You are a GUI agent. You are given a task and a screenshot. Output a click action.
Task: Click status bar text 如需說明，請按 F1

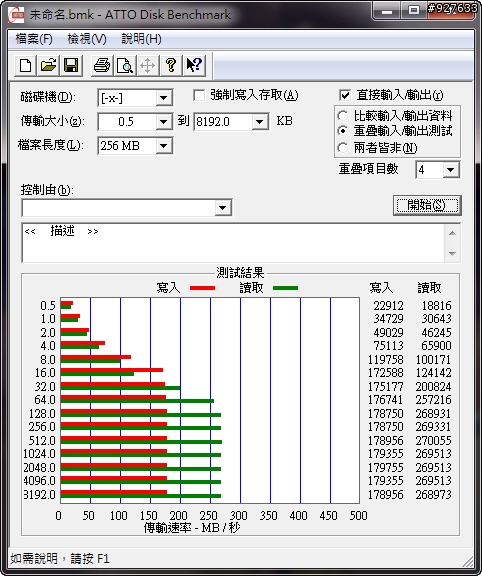coord(60,559)
